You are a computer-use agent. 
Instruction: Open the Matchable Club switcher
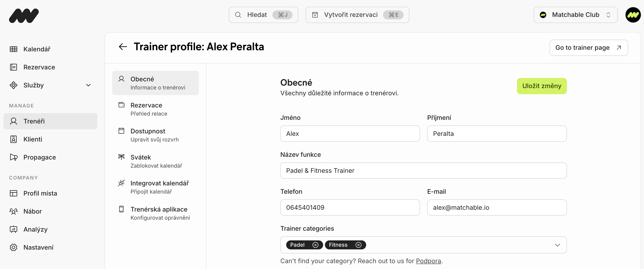[x=575, y=15]
